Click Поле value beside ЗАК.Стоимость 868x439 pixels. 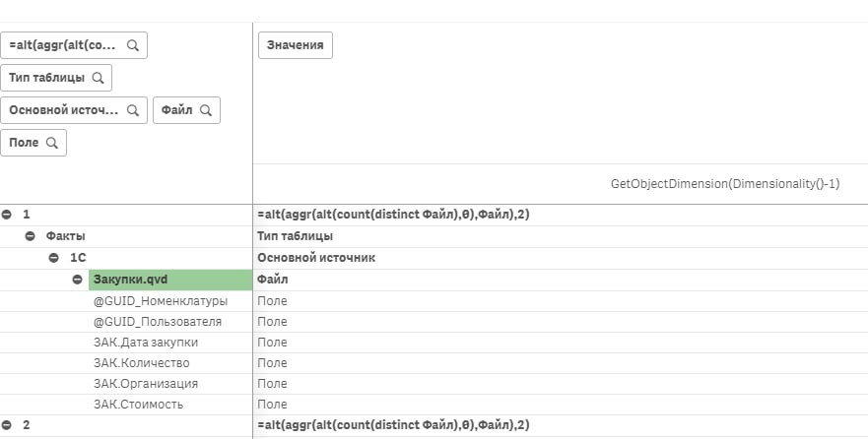click(272, 405)
